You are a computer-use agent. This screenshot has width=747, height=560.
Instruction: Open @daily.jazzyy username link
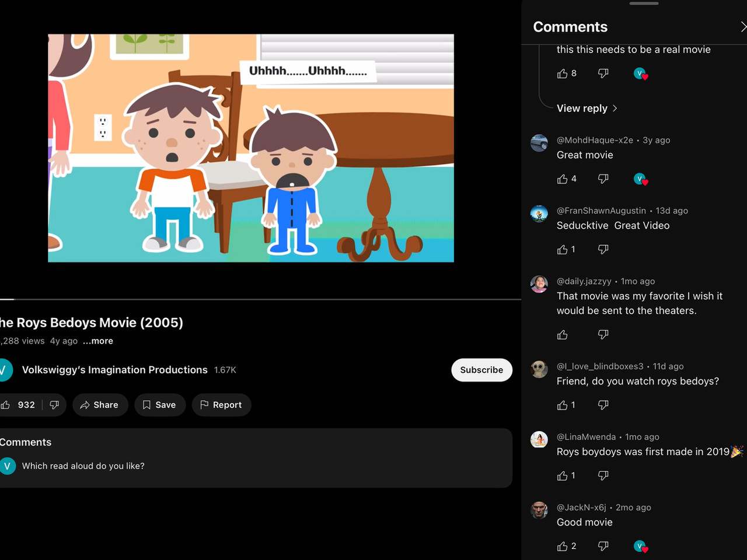coord(584,281)
